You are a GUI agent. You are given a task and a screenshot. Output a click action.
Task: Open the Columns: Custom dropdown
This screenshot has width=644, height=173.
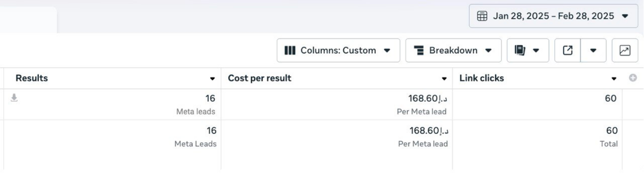click(338, 50)
